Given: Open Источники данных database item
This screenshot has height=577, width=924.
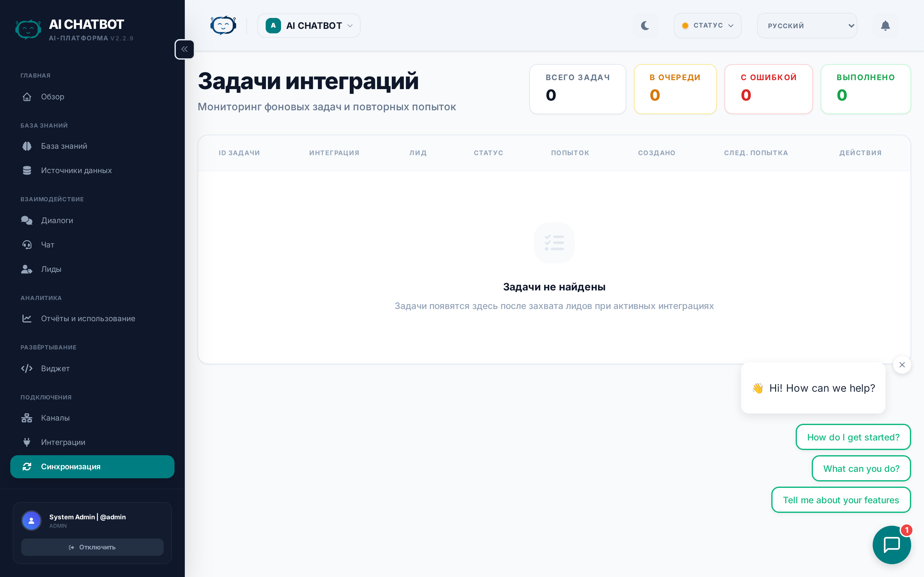Looking at the screenshot, I should point(76,171).
